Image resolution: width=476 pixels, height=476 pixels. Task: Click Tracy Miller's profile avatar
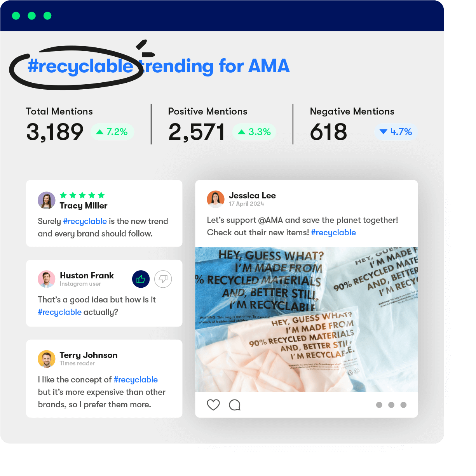(47, 200)
